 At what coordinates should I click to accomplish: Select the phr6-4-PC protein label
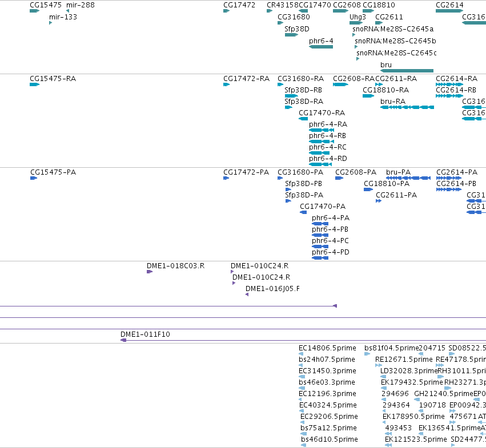click(330, 241)
